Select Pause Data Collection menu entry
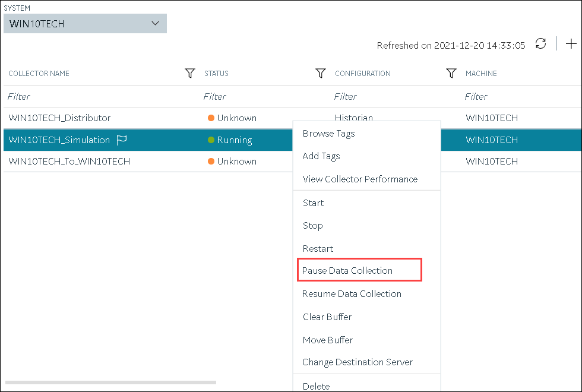Image resolution: width=582 pixels, height=392 pixels. coord(347,271)
